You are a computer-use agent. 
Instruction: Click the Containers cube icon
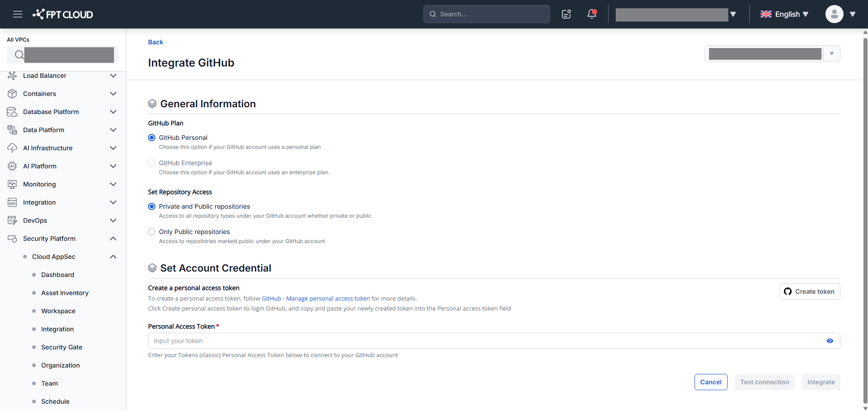point(12,94)
